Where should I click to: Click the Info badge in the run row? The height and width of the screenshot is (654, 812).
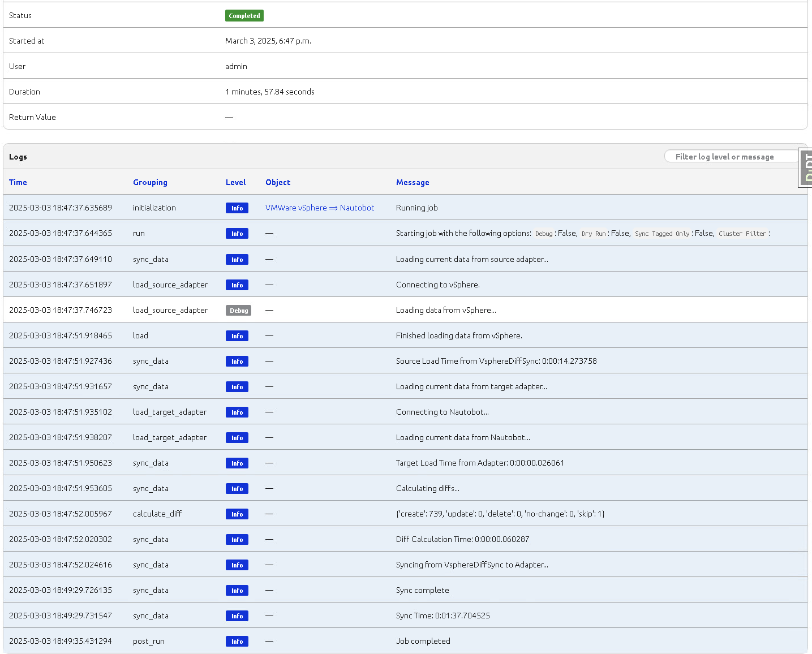pos(237,234)
